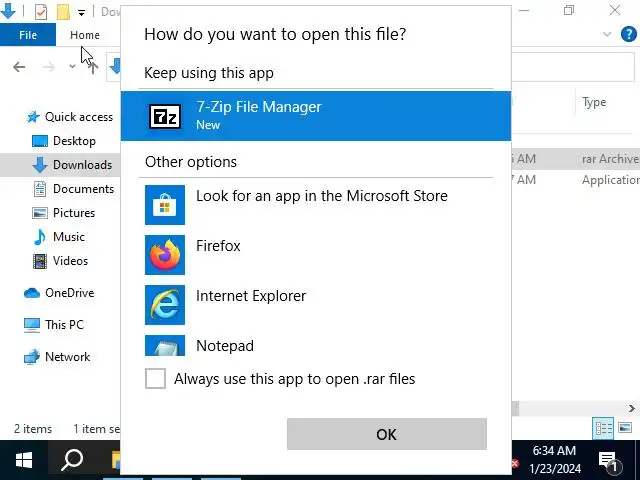640x480 pixels.
Task: Select Internet Explorer from the options
Action: point(316,305)
